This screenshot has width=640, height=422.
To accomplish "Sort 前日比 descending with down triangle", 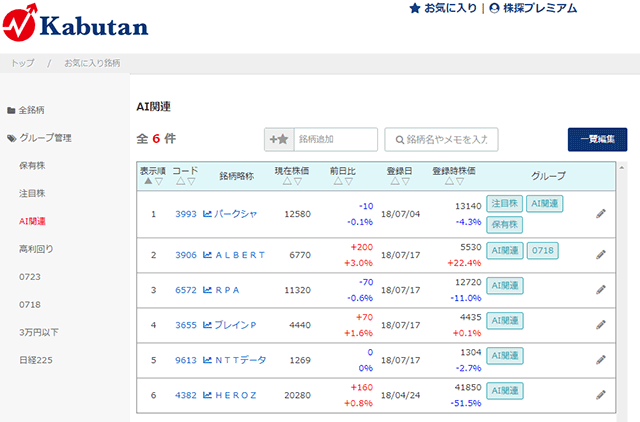I will click(x=349, y=181).
